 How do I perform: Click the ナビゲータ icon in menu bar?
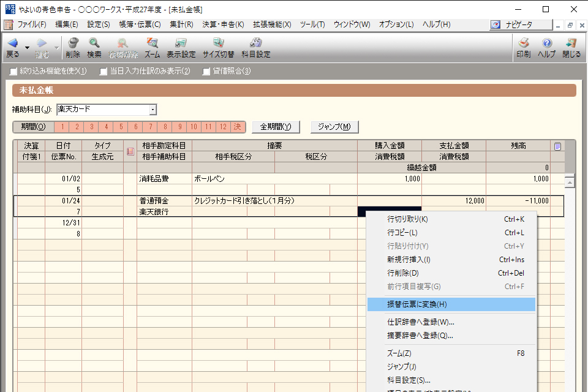496,24
